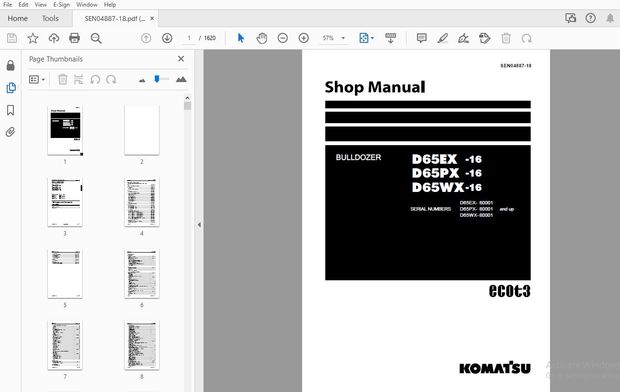Viewport: 620px width, 392px height.
Task: Go to next page arrow
Action: 167,38
